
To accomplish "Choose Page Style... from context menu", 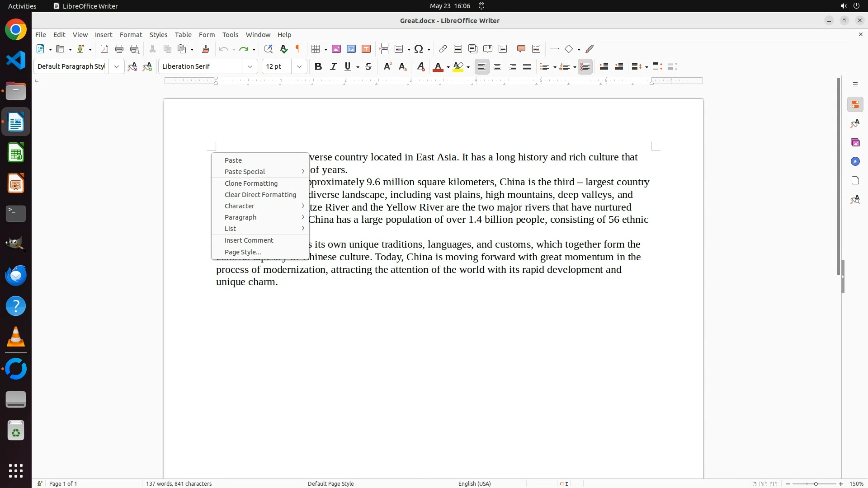I will pyautogui.click(x=243, y=252).
